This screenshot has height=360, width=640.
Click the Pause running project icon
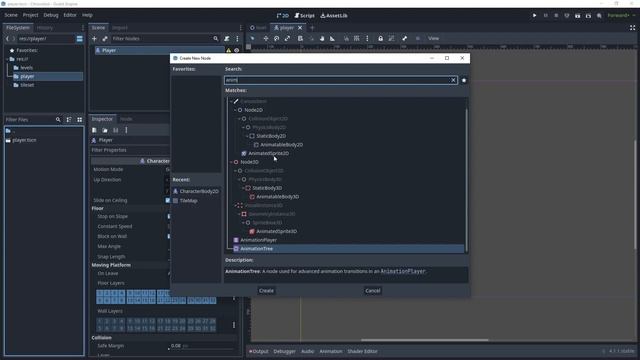point(545,16)
